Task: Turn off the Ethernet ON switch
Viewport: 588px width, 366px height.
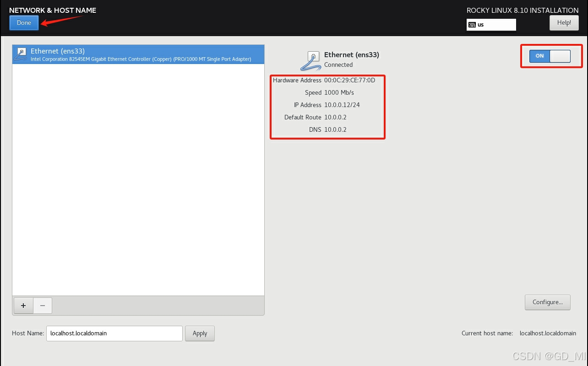Action: (550, 56)
